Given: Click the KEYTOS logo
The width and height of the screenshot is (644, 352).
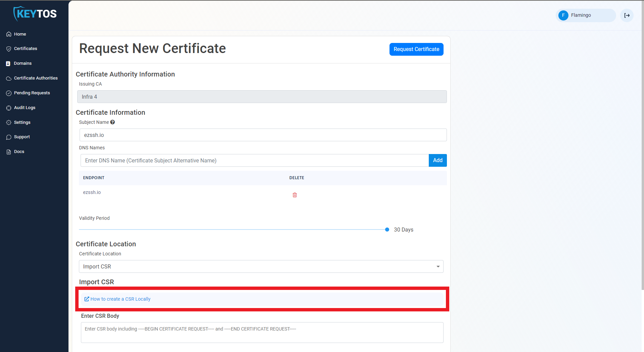Looking at the screenshot, I should [34, 13].
